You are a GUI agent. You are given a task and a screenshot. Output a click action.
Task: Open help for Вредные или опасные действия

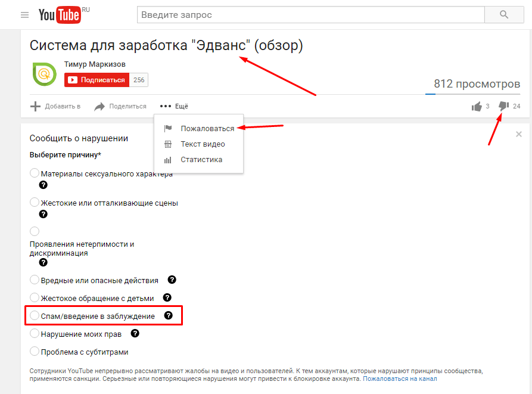(172, 280)
